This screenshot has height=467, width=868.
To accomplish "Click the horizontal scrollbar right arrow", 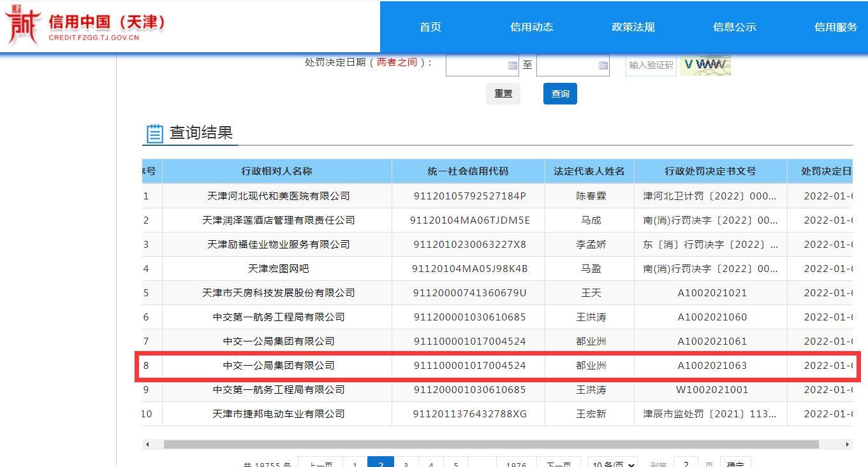I will click(x=847, y=444).
